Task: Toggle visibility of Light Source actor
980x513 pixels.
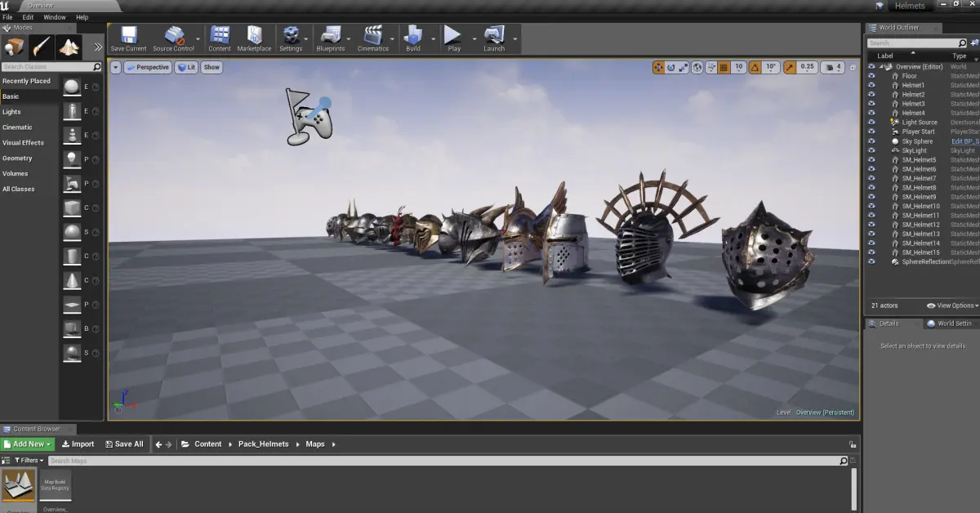Action: [871, 123]
